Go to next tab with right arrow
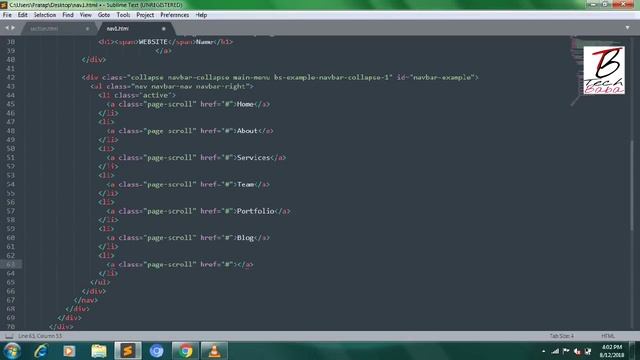The image size is (640, 360). coord(13,28)
